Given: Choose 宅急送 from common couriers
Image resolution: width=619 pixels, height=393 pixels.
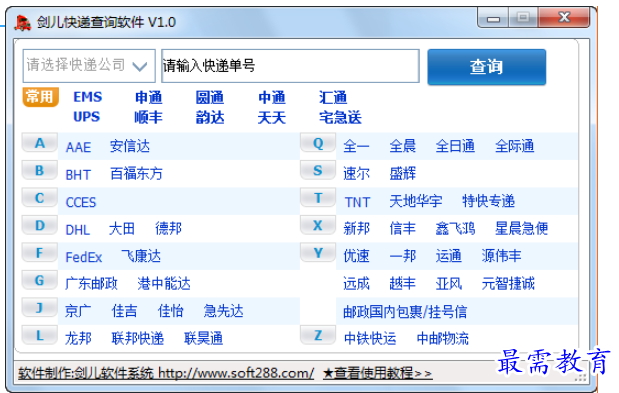Looking at the screenshot, I should pos(340,117).
